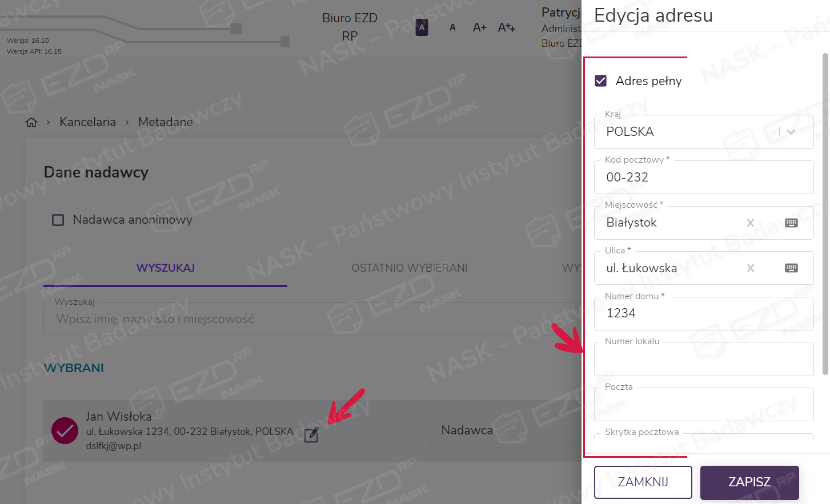830x504 pixels.
Task: Clear the Miejscowość field with X icon
Action: [751, 223]
